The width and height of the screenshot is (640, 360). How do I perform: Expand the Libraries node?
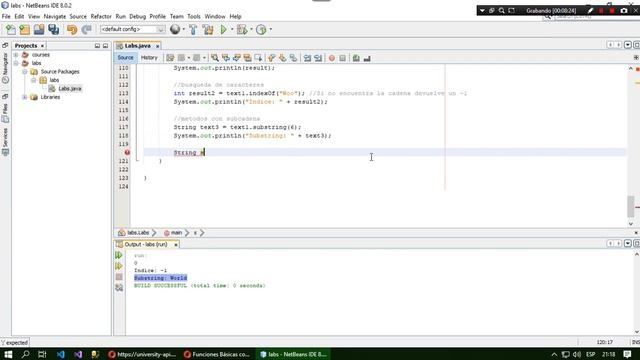point(24,97)
